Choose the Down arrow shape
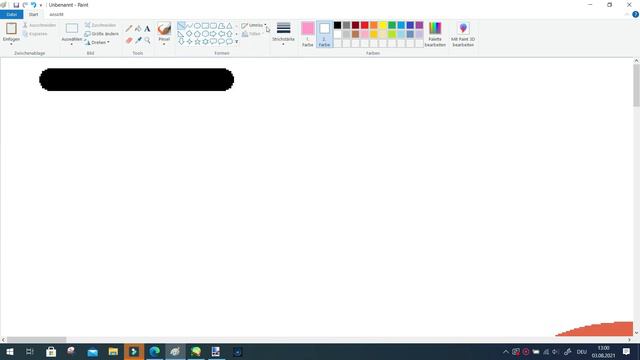The width and height of the screenshot is (640, 360). [181, 41]
